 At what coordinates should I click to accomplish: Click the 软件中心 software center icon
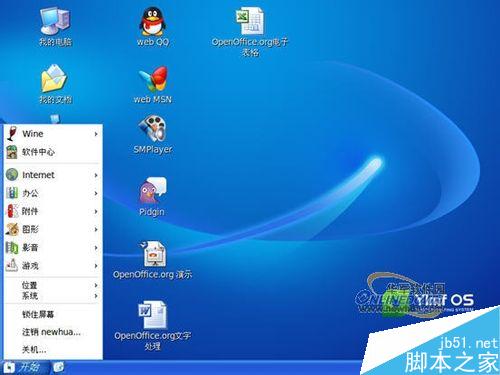pos(12,152)
